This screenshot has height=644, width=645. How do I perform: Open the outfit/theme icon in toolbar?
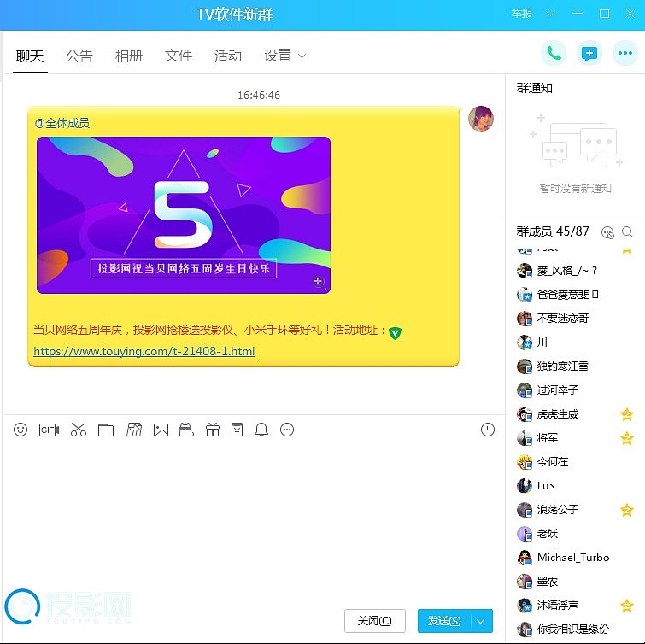[133, 430]
